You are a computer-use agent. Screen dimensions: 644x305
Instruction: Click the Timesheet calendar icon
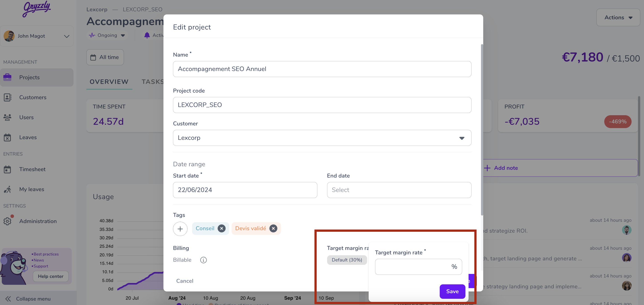pyautogui.click(x=8, y=169)
